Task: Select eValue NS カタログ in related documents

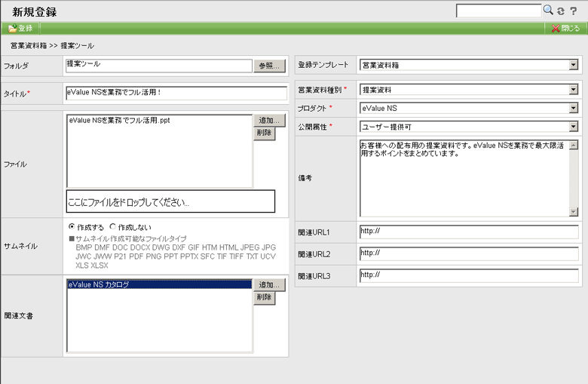Action: tap(159, 284)
